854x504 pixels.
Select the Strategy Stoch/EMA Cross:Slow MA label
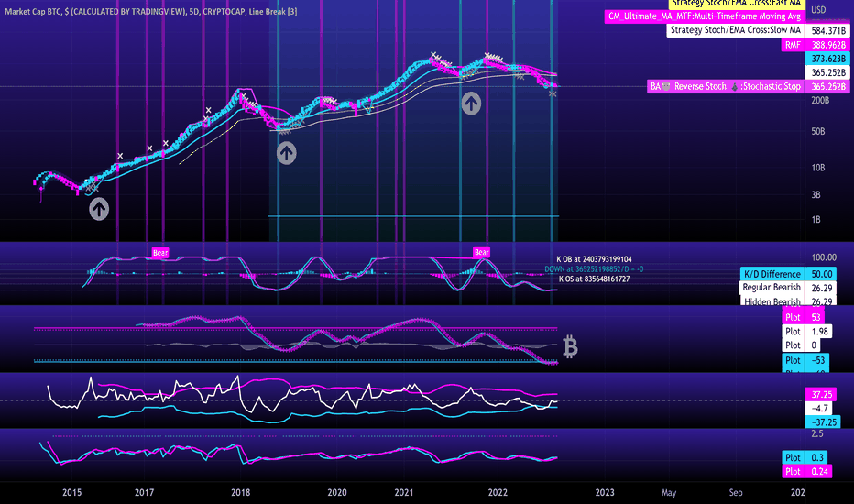point(735,30)
